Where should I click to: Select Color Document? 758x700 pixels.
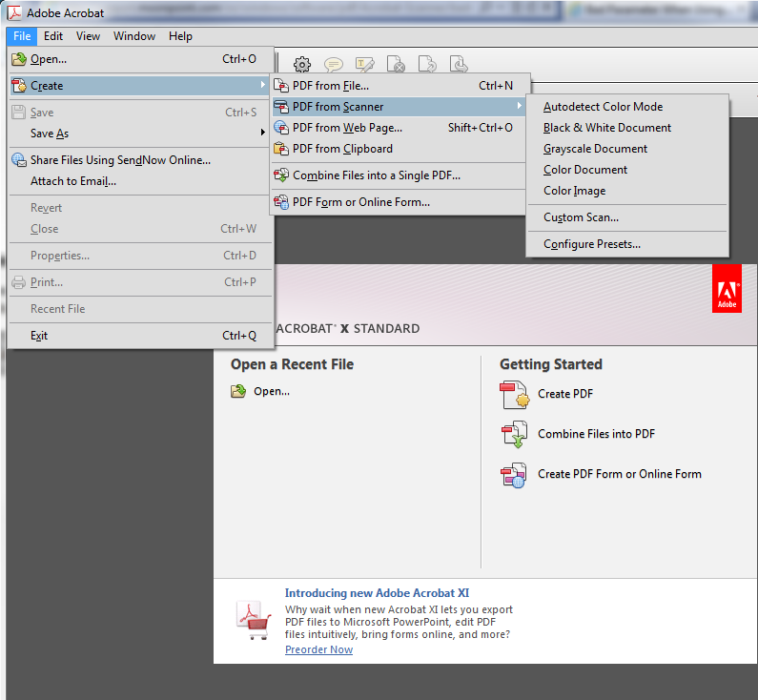[627, 170]
